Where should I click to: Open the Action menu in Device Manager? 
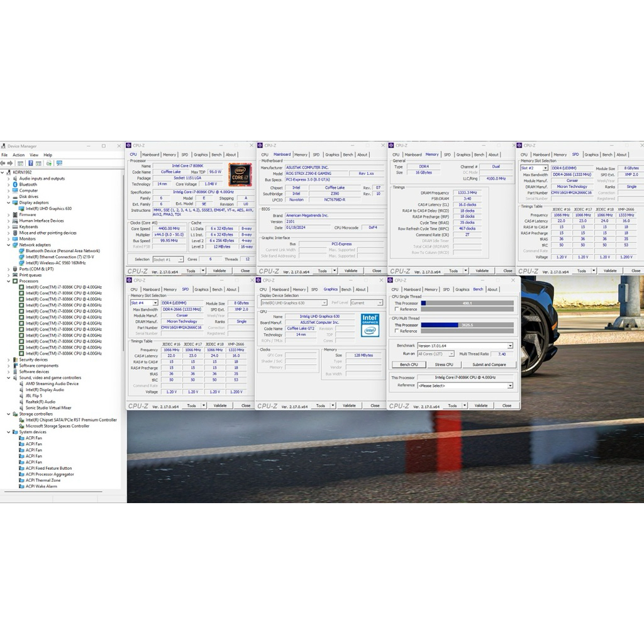click(x=18, y=155)
